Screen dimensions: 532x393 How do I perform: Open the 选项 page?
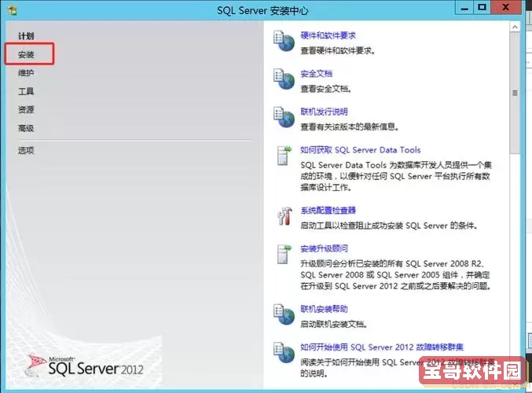[x=26, y=150]
